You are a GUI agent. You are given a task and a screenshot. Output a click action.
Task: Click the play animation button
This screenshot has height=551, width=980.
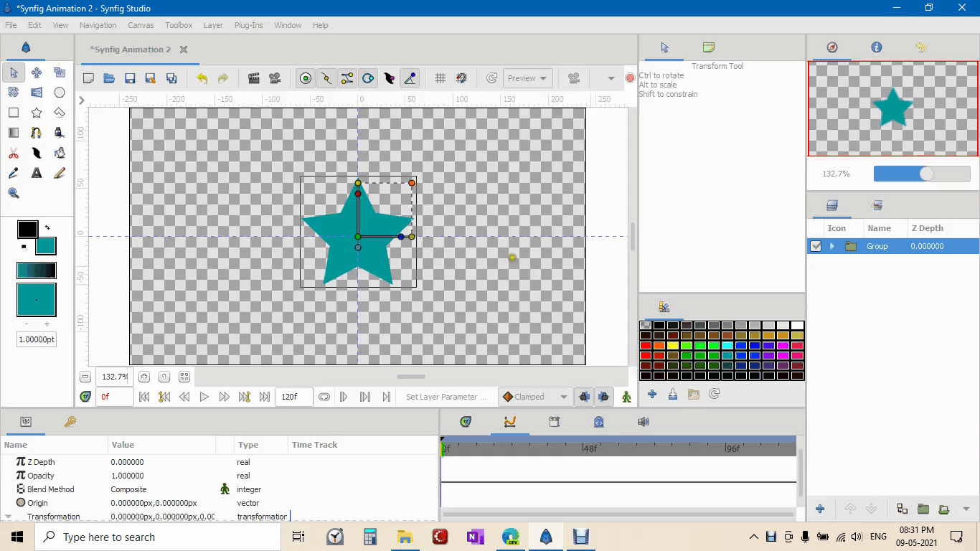tap(204, 397)
